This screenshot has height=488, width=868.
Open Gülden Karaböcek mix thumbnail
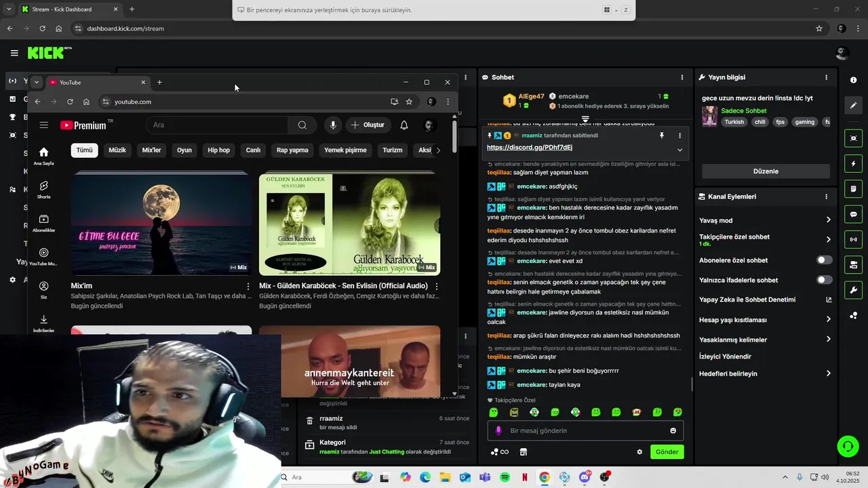coord(349,224)
